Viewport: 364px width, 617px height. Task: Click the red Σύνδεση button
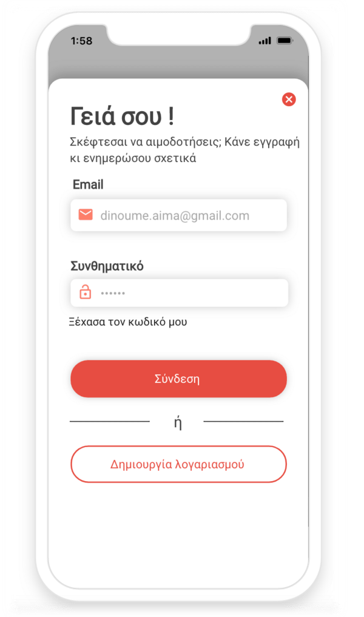click(x=178, y=379)
